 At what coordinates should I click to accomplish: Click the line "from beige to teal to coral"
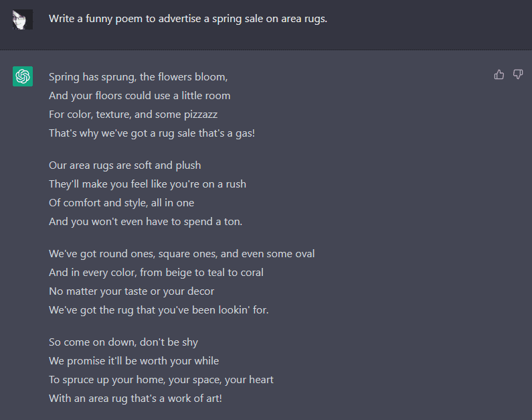point(156,273)
